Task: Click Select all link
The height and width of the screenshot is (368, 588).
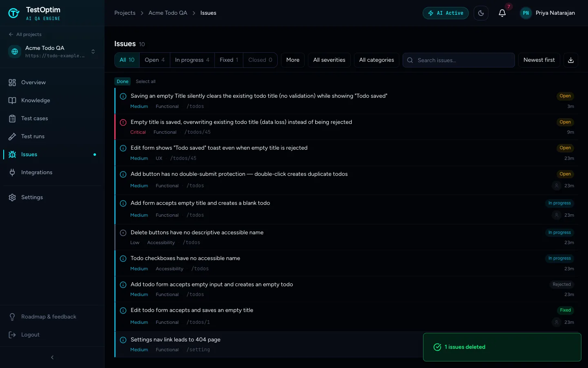Action: 145,81
